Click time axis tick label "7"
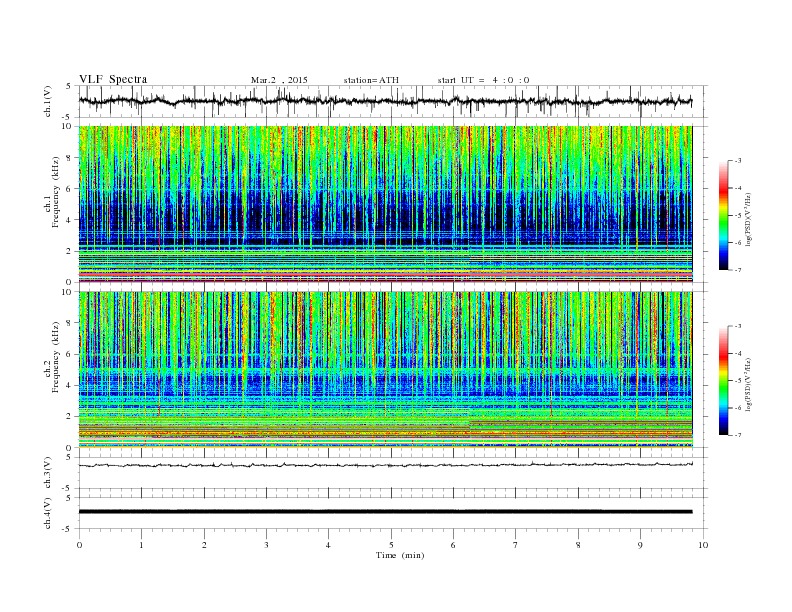Viewport: 792px width, 612px height. 516,545
